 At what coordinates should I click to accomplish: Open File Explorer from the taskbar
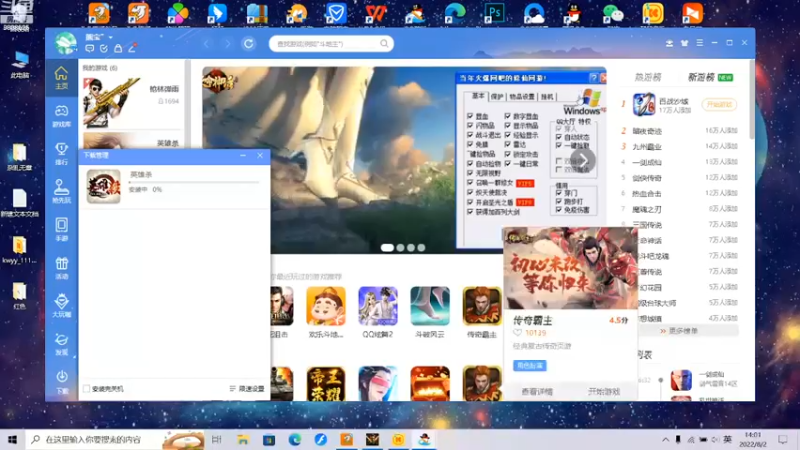tap(243, 439)
